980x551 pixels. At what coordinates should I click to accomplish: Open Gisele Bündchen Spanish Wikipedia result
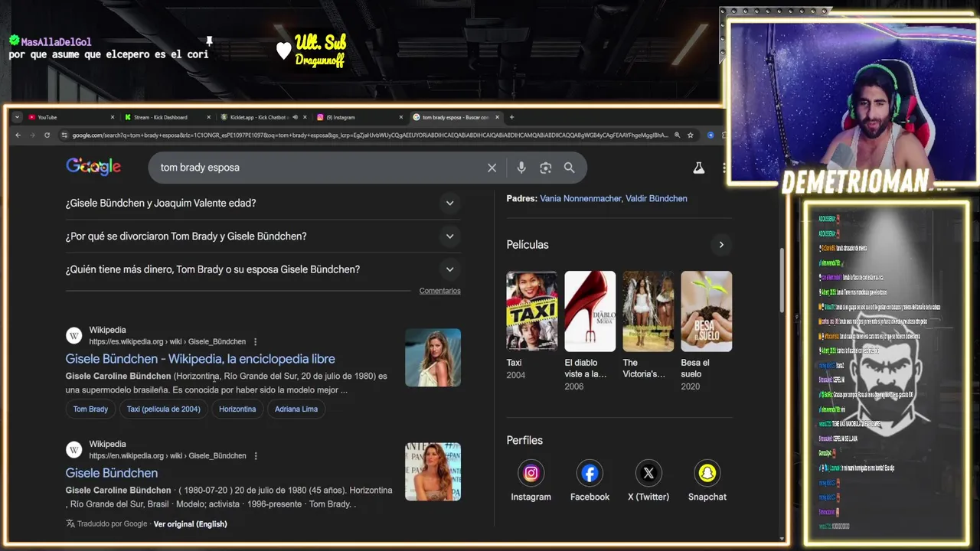[201, 359]
